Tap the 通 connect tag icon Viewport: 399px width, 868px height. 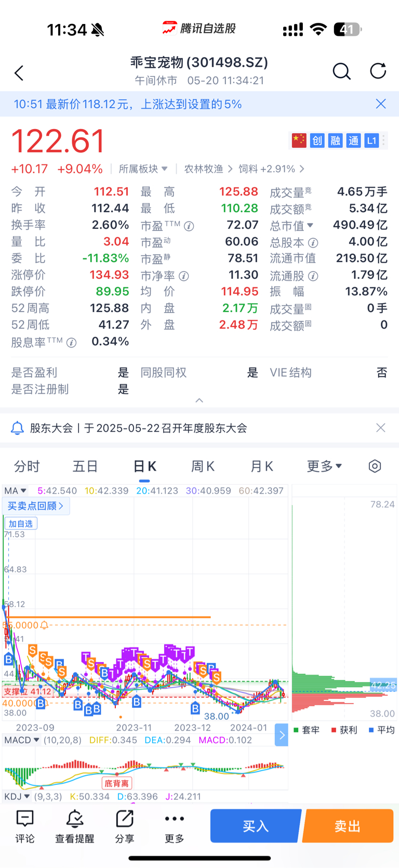[x=353, y=140]
